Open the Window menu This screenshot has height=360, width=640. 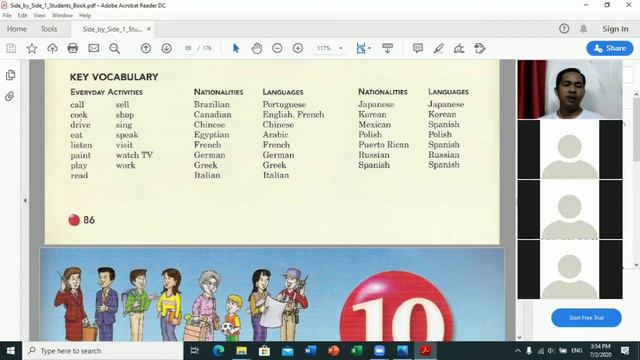pos(62,16)
